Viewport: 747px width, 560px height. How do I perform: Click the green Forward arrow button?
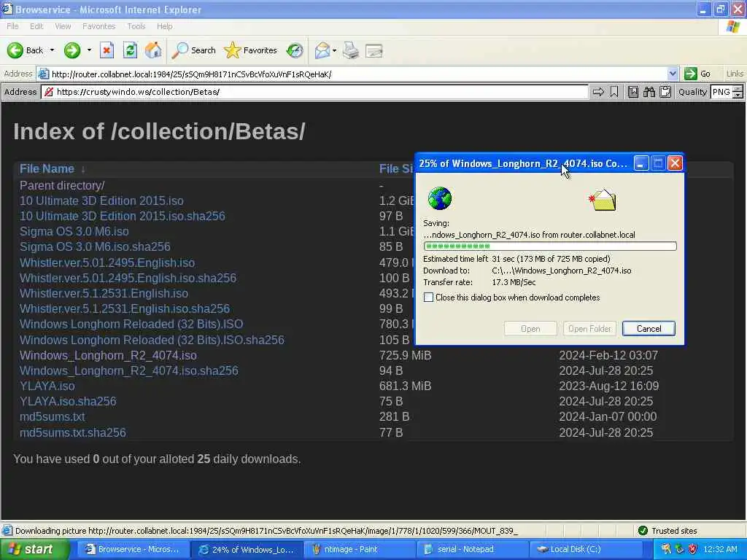[x=72, y=50]
